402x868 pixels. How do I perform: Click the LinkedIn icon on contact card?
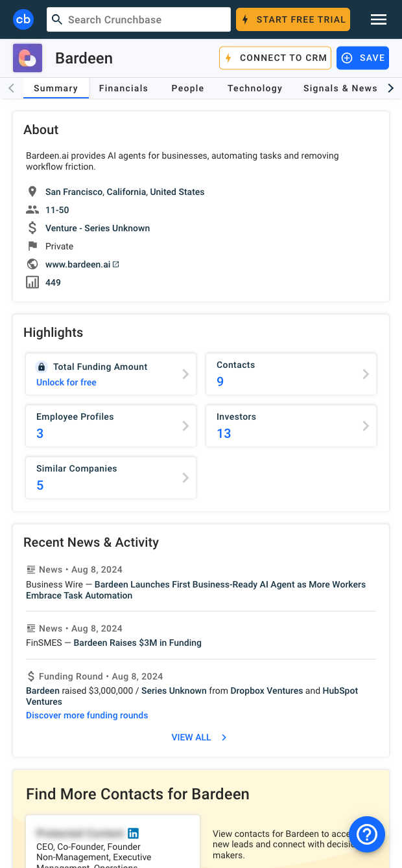134,833
